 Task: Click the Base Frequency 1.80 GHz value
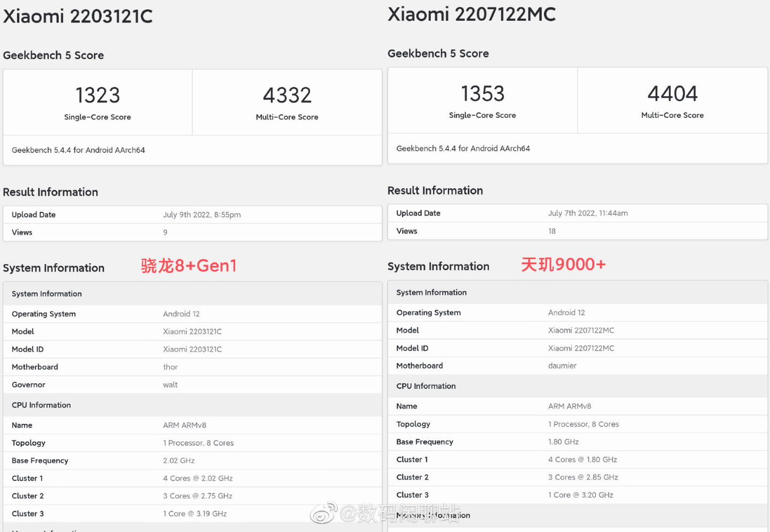pyautogui.click(x=563, y=442)
